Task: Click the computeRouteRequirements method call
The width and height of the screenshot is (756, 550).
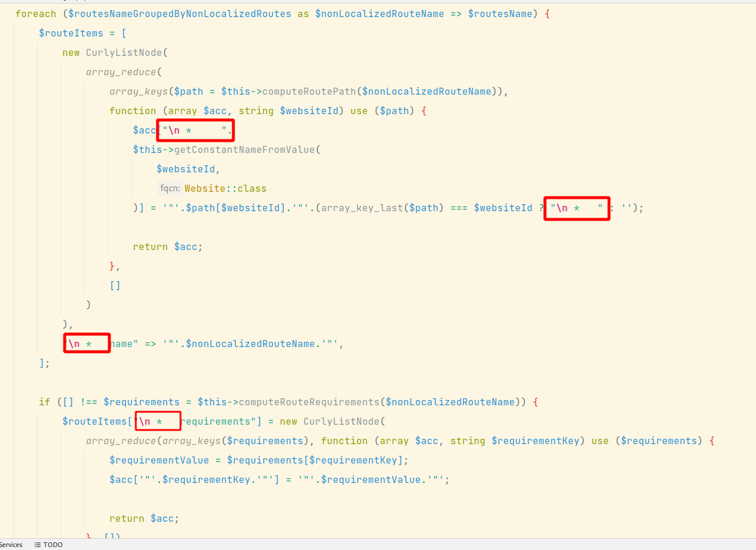Action: click(309, 402)
